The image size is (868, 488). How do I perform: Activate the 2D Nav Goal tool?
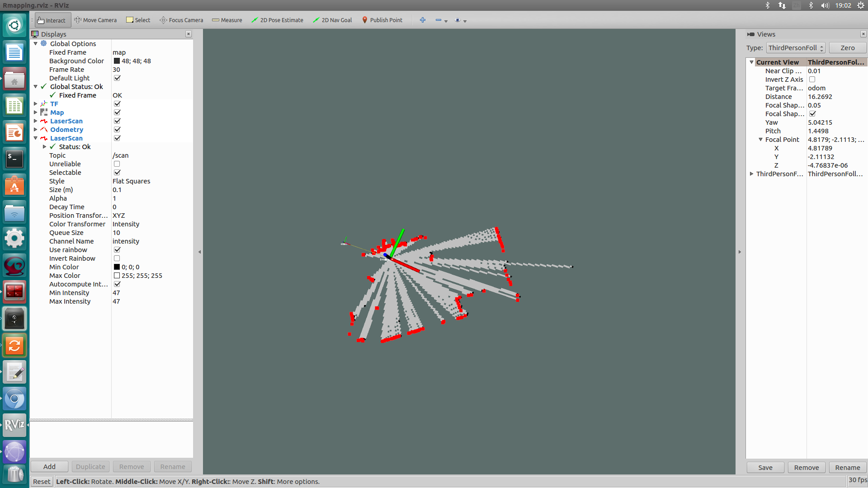332,20
